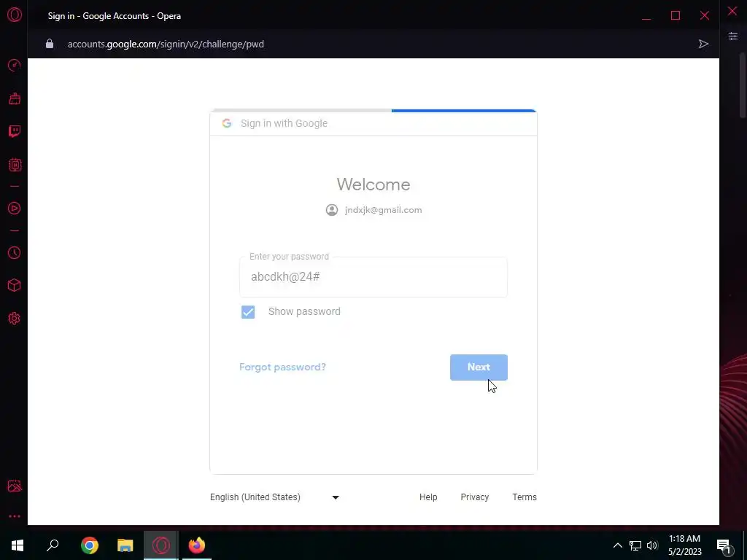Open GX Control speedometer icon in sidebar
Image resolution: width=747 pixels, height=560 pixels.
(15, 65)
